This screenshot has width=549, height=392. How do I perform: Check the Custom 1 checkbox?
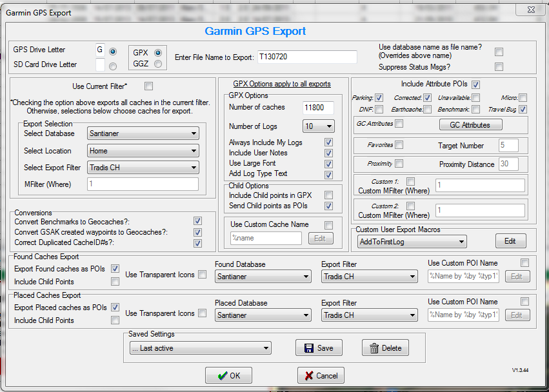tap(411, 181)
